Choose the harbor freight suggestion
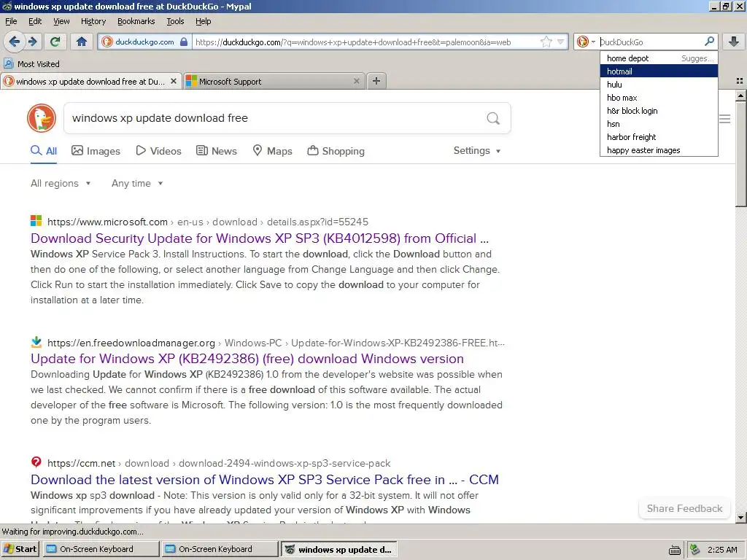Viewport: 747px width, 560px height. coord(659,137)
